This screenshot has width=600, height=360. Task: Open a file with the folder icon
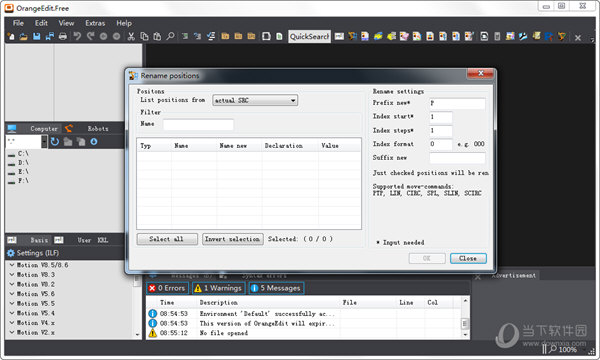[x=23, y=36]
